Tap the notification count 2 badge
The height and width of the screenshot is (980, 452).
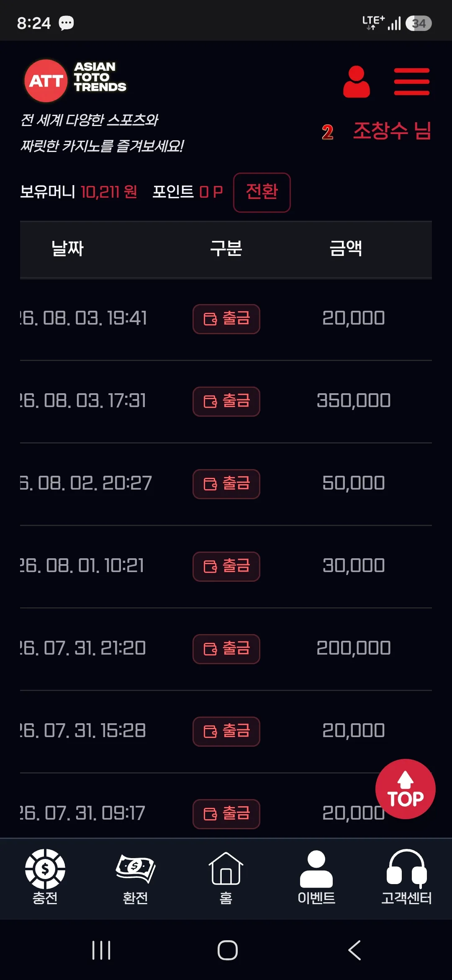(x=328, y=132)
